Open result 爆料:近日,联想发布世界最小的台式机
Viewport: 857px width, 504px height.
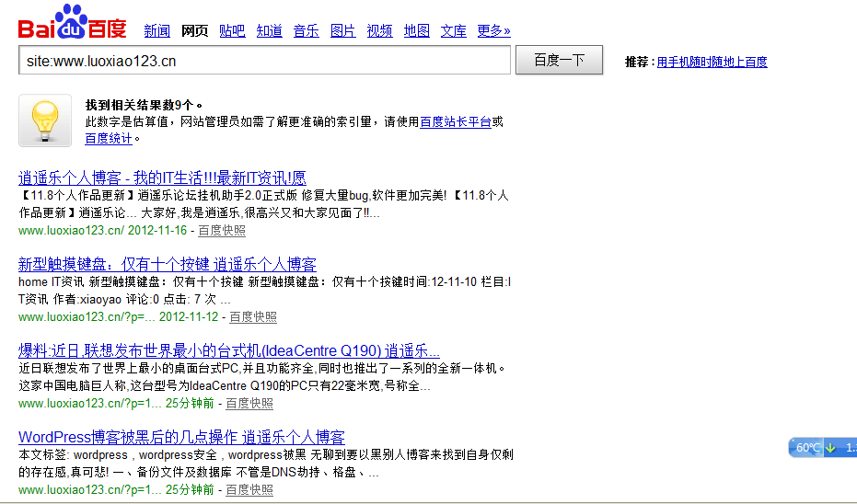pos(229,350)
